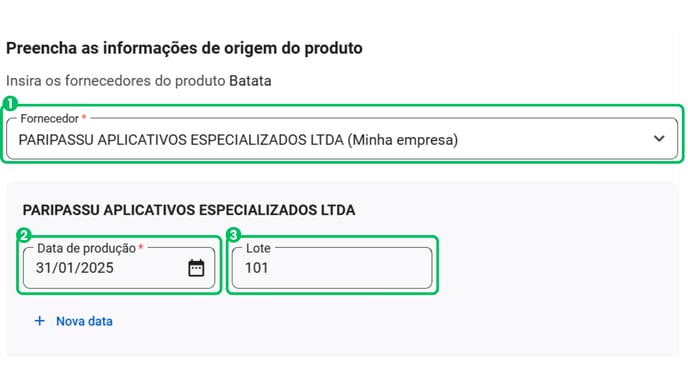Click the plus icon beside Nova data
Viewport: 688px width, 387px height.
[x=39, y=321]
